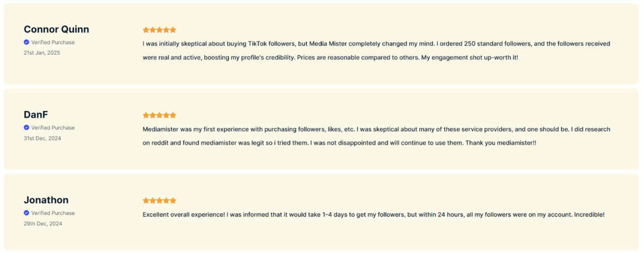Click the review text starting with 'Excellent overall experience'
Viewport: 644px width, 253px height.
[x=373, y=214]
